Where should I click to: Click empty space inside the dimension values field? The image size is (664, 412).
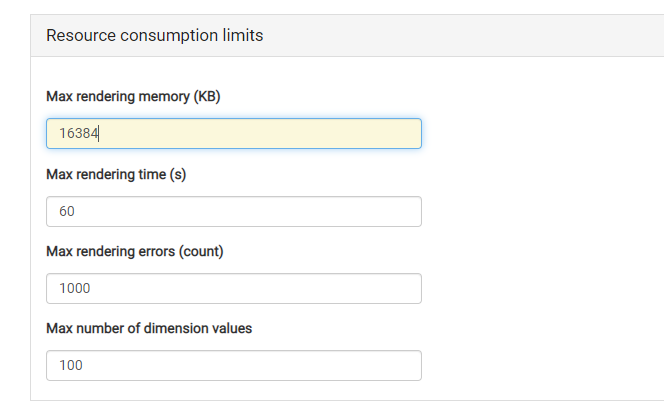click(x=254, y=365)
